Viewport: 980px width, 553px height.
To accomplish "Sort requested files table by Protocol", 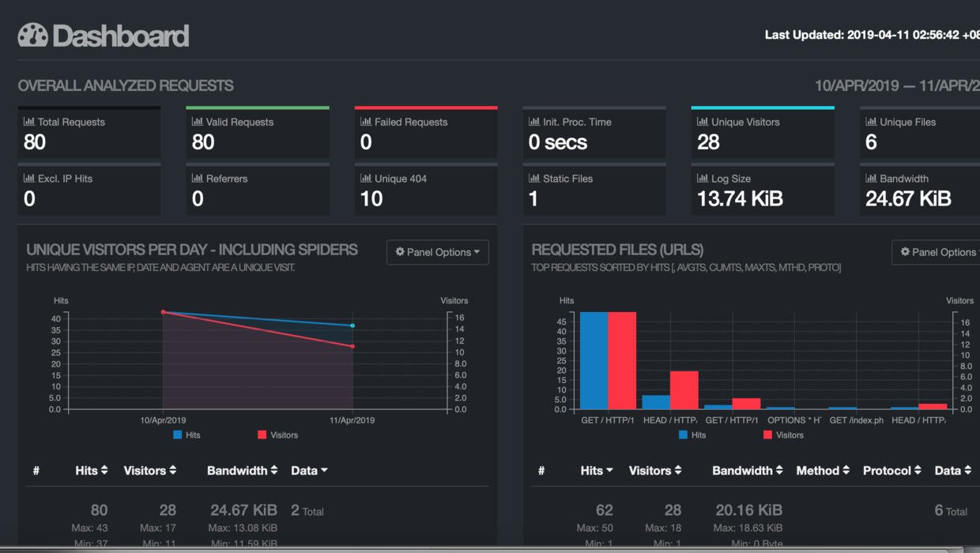I will (x=892, y=470).
